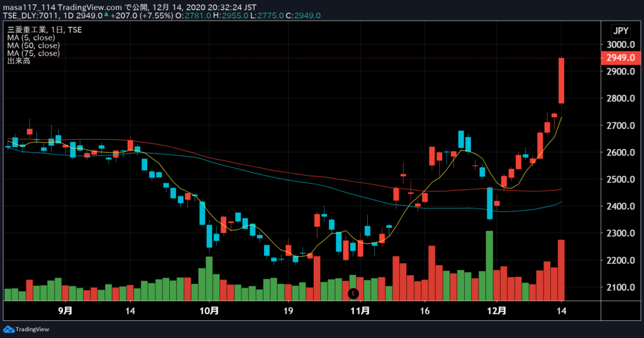
Task: Click the 10月 date axis label
Action: 209,311
